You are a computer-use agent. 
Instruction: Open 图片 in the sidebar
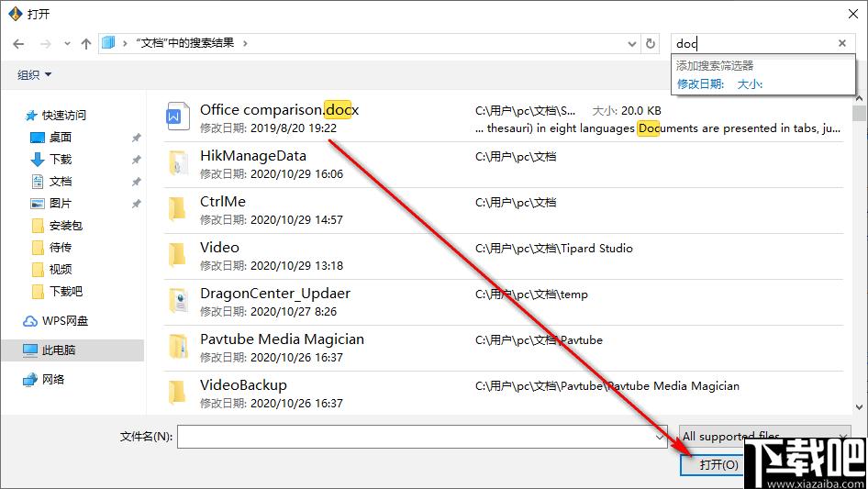(51, 204)
